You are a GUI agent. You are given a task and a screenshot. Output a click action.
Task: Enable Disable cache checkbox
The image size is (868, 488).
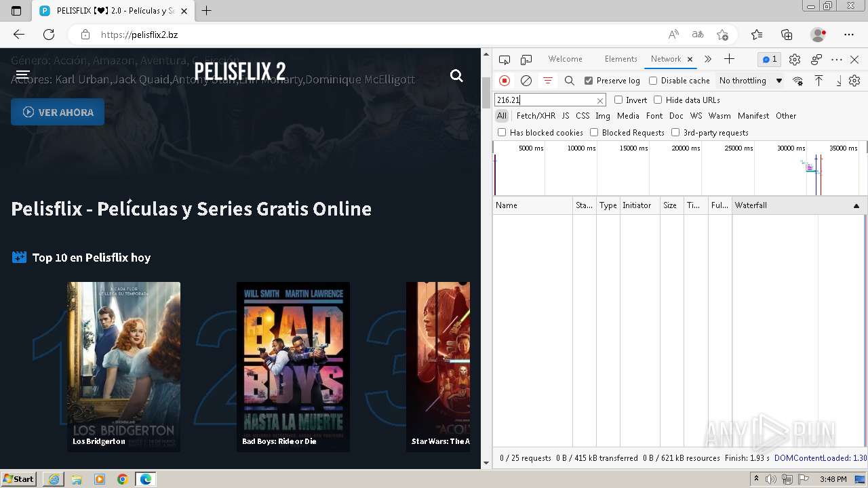[x=653, y=81]
